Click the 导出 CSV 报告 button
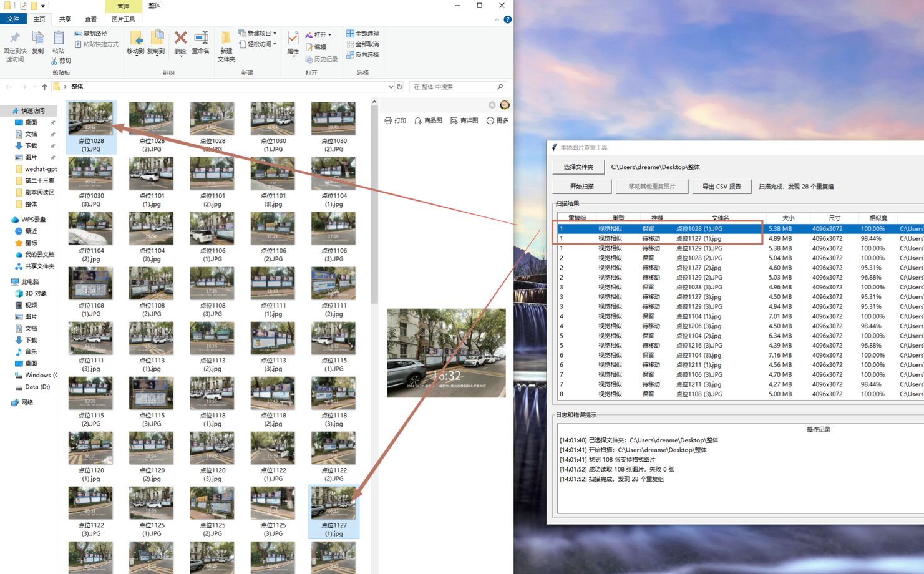Screen dimensions: 924x574 click(721, 187)
